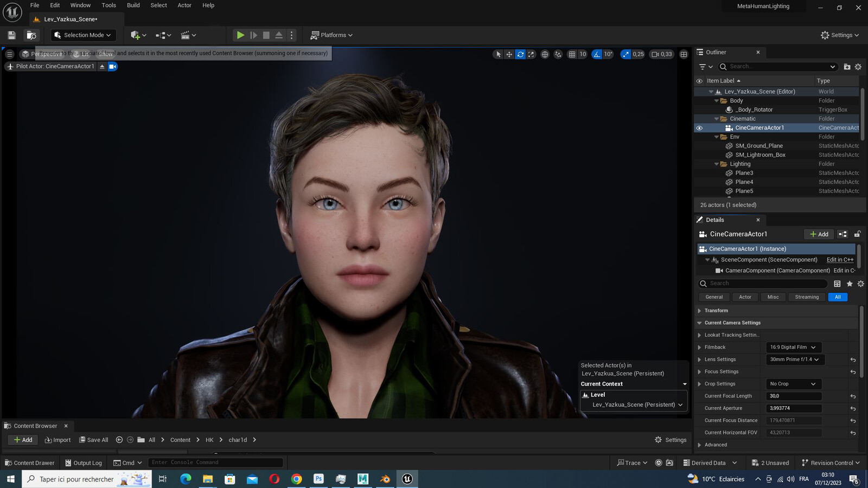
Task: Open scale snap value 0,25
Action: click(x=638, y=54)
